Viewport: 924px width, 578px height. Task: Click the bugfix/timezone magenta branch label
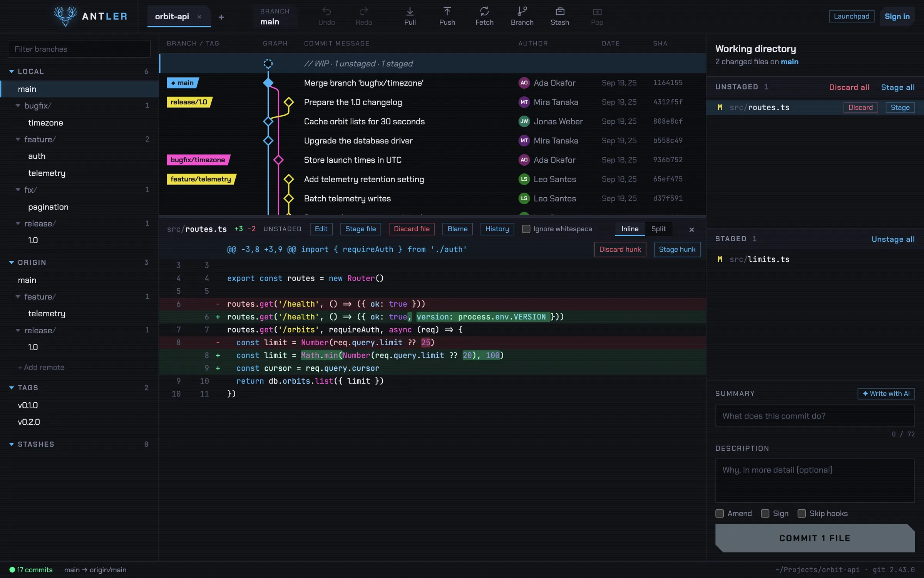pyautogui.click(x=198, y=160)
